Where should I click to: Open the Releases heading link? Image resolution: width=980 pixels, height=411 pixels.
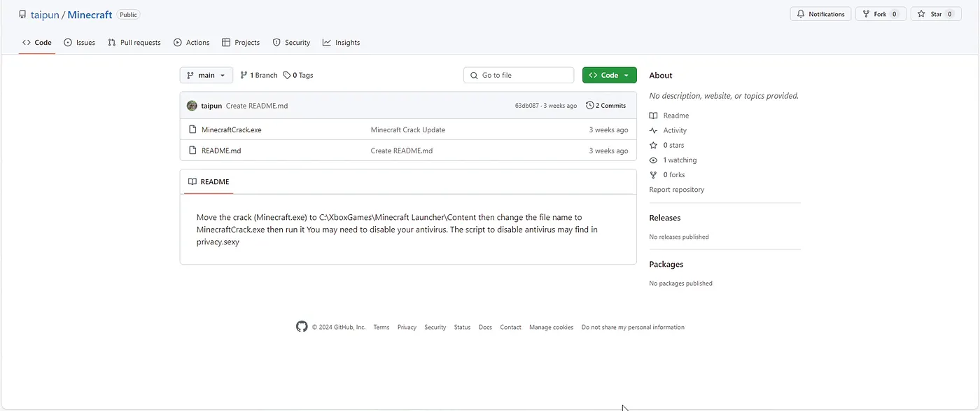tap(665, 218)
